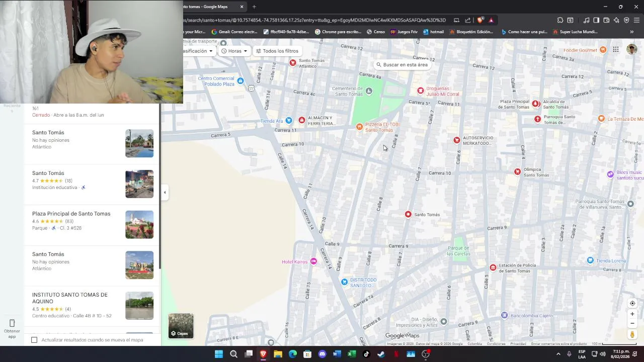Screen dimensions: 644x362
Task: Click the Santo Tomás red pin
Action: pyautogui.click(x=408, y=215)
